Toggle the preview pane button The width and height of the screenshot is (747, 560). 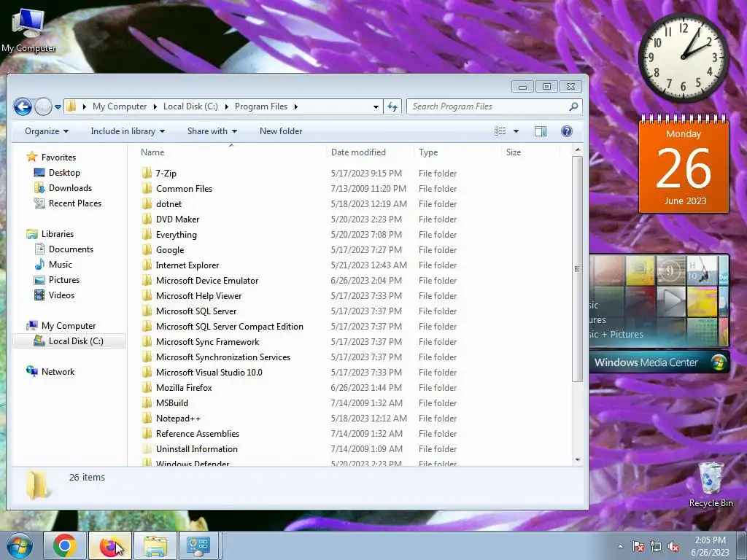541,131
